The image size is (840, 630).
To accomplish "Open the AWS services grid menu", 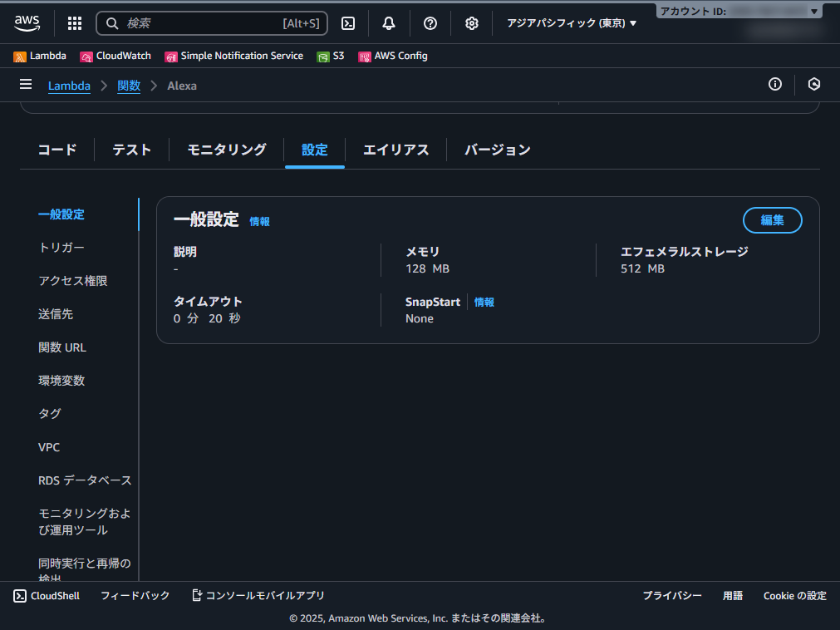I will tap(74, 23).
